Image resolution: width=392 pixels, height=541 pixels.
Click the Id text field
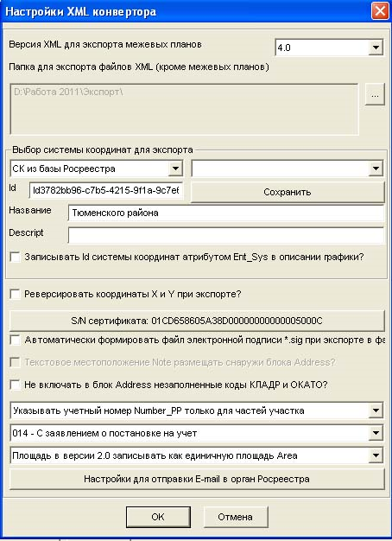click(x=106, y=190)
